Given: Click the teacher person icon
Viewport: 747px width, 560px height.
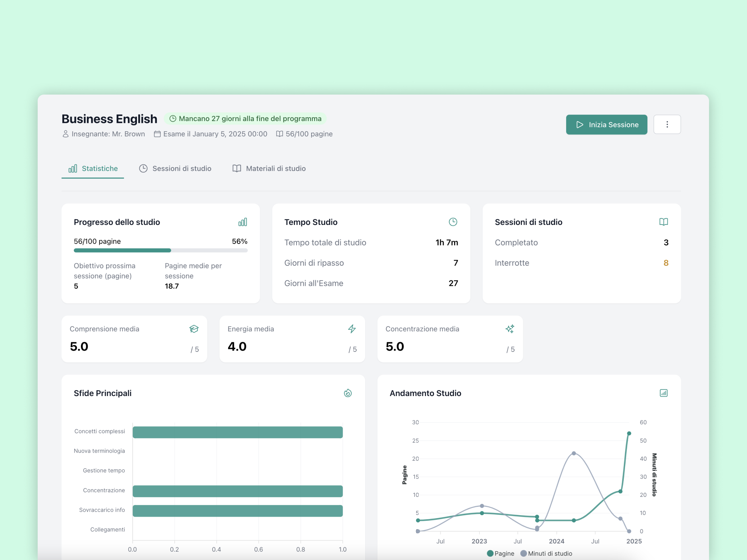Looking at the screenshot, I should pos(65,134).
